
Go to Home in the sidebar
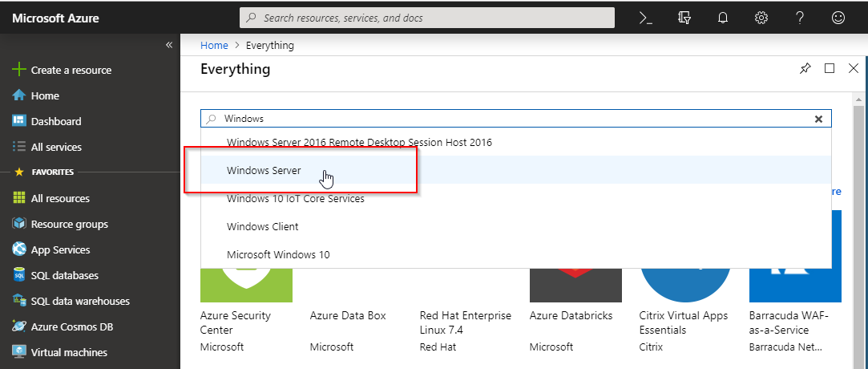tap(45, 95)
